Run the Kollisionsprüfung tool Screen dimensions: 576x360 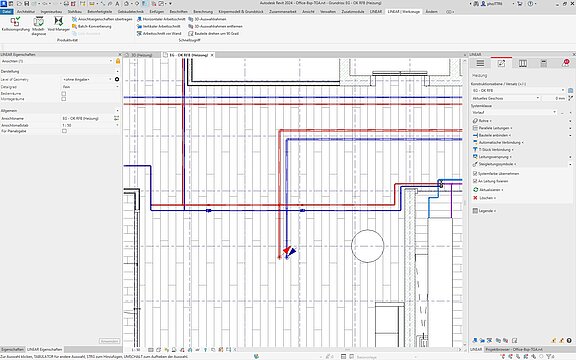(15, 25)
